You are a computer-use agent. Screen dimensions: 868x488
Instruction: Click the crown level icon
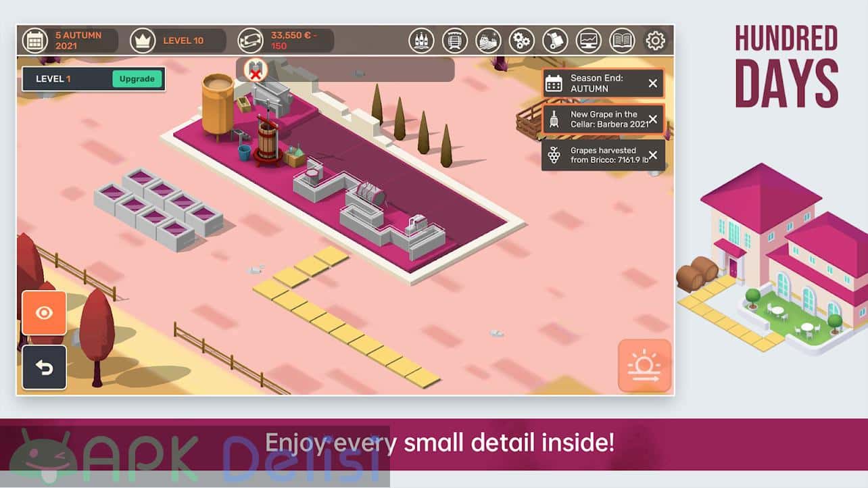(x=143, y=41)
